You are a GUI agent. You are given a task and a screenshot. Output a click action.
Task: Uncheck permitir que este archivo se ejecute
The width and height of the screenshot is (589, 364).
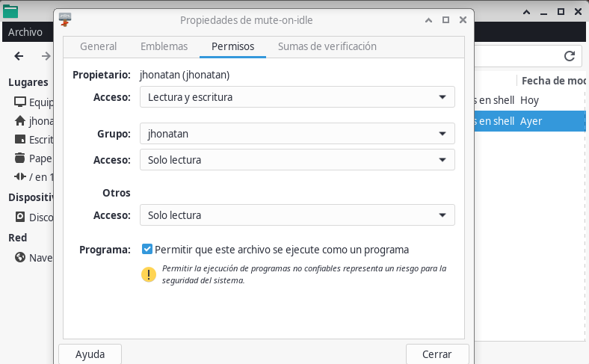[147, 249]
